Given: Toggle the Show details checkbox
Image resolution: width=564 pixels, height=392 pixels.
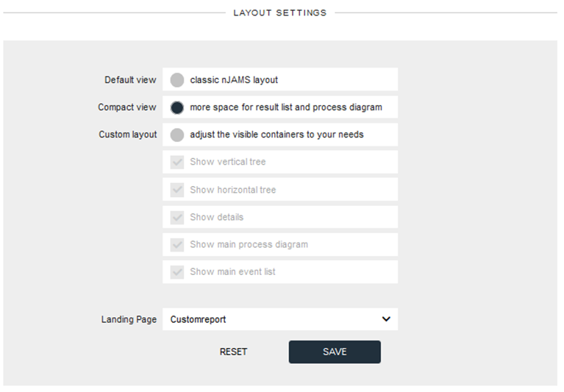Looking at the screenshot, I should coord(177,217).
